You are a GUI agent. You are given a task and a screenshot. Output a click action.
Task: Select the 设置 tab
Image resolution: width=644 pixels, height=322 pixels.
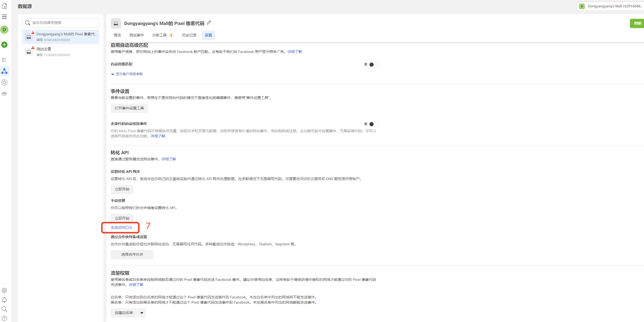tap(209, 35)
